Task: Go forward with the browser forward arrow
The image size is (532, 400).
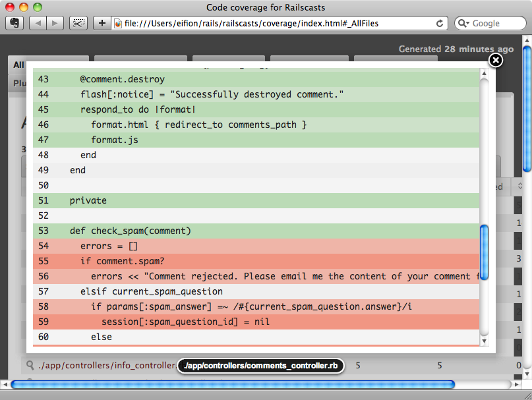Action: pos(55,23)
